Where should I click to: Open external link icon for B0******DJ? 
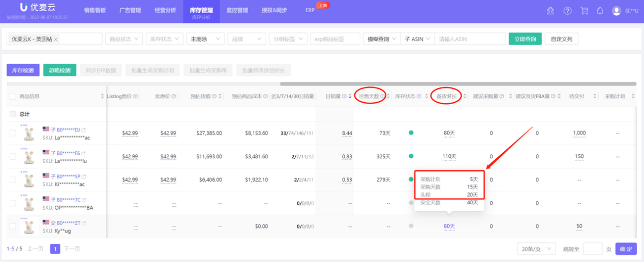(x=83, y=130)
